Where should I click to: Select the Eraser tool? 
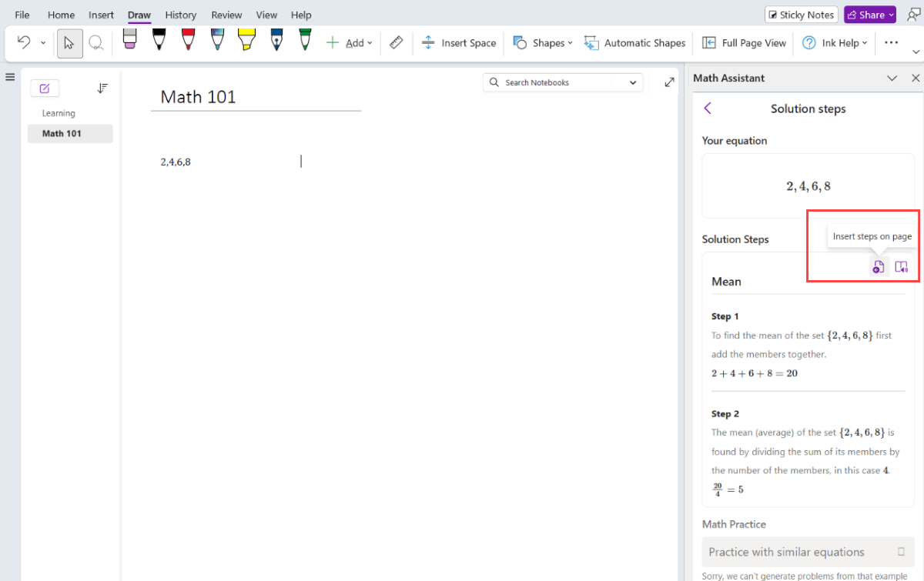[x=129, y=41]
